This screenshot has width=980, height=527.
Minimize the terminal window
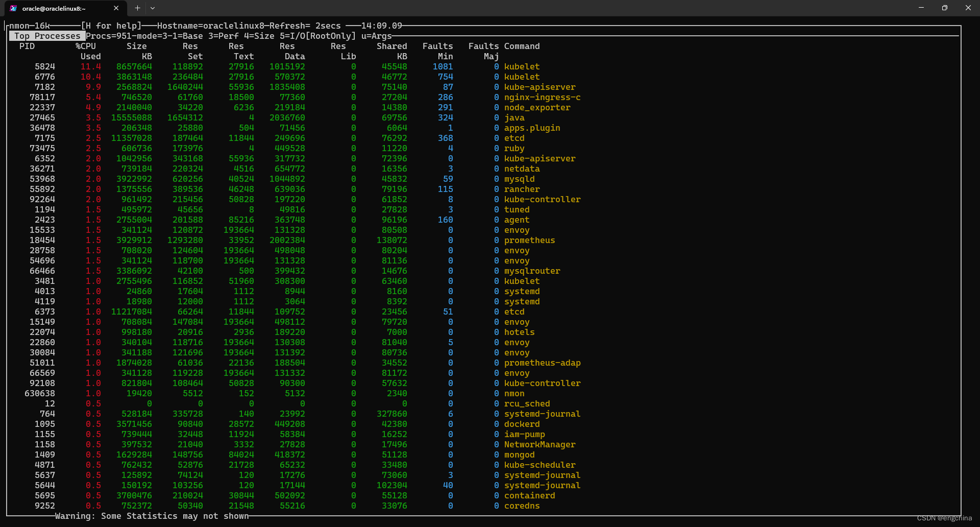pyautogui.click(x=921, y=8)
